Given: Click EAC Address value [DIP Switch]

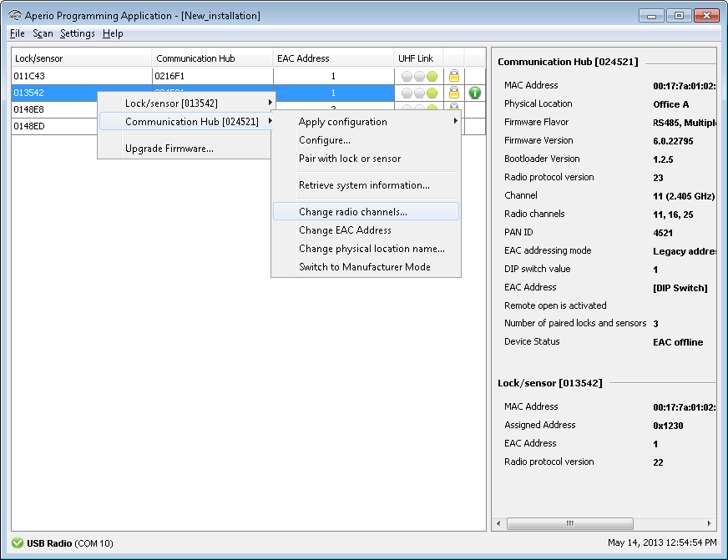Looking at the screenshot, I should pos(680,288).
